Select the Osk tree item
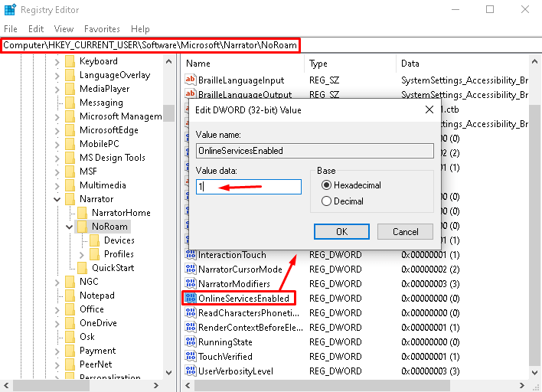 point(87,337)
